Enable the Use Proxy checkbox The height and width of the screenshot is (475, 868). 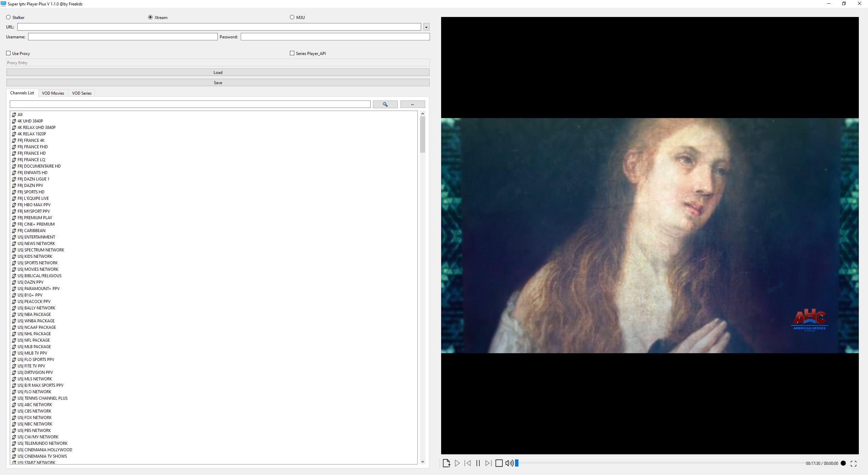(8, 53)
